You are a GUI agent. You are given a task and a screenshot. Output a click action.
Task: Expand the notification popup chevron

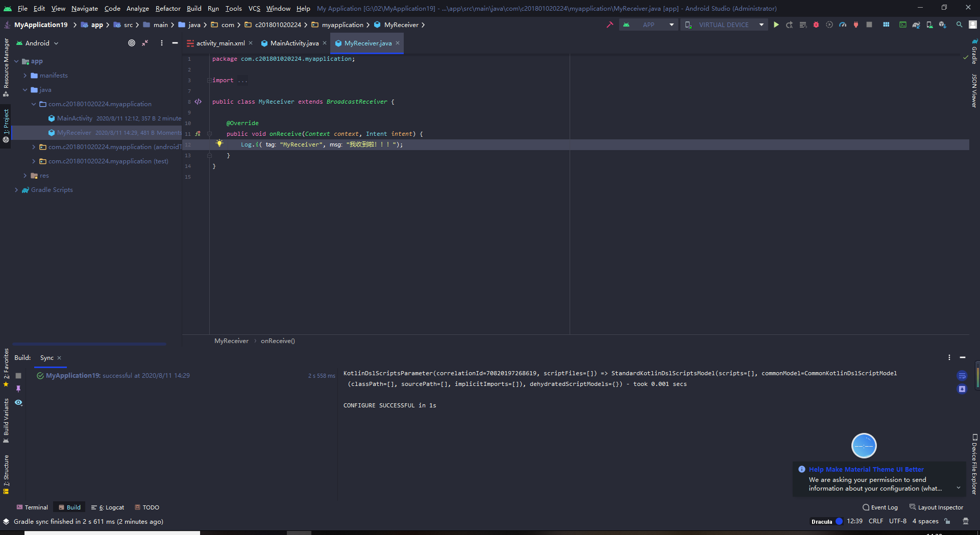pyautogui.click(x=958, y=488)
